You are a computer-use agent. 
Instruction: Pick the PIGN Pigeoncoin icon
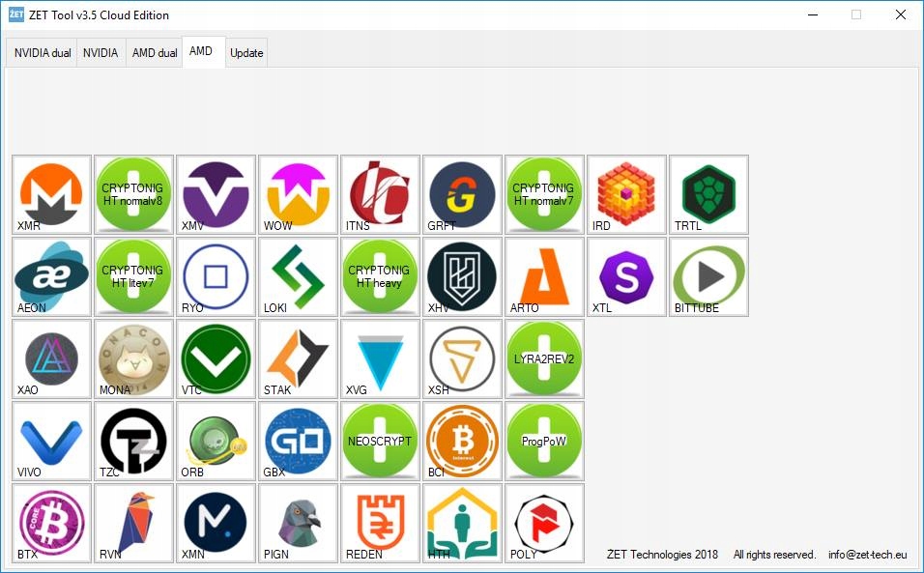(299, 523)
